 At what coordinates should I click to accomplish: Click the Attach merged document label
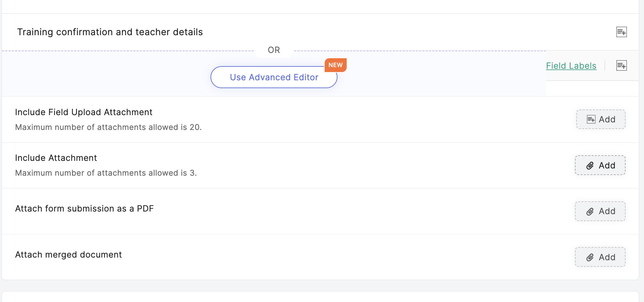tap(68, 255)
